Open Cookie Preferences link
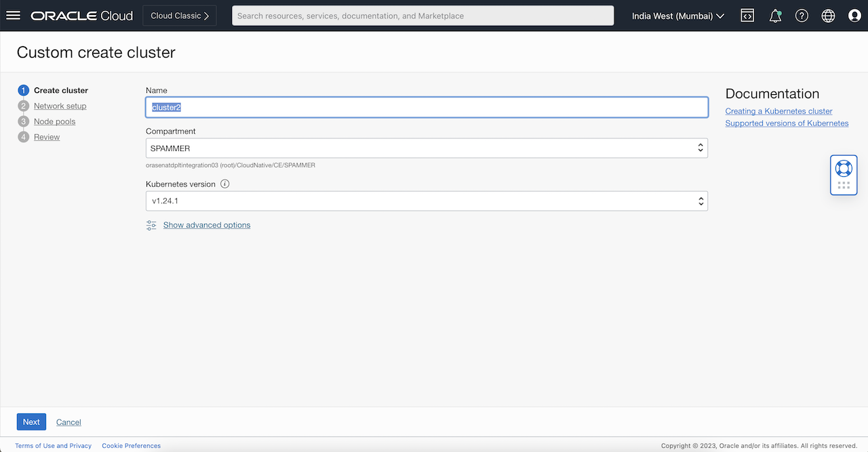 [132, 446]
